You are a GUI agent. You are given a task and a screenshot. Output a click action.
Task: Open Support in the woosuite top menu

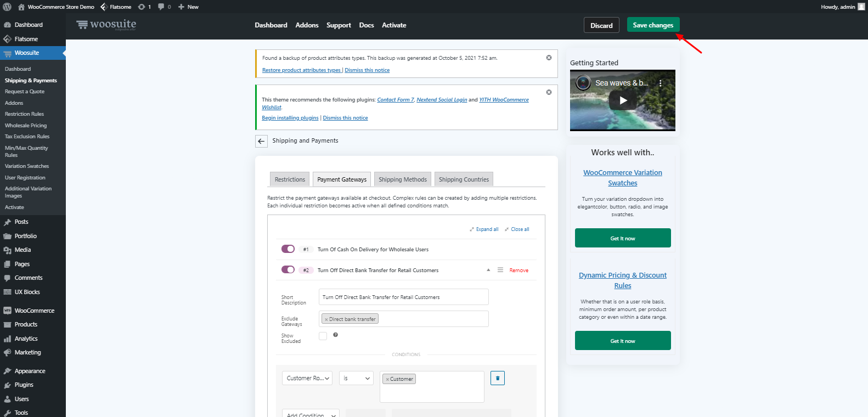pyautogui.click(x=339, y=25)
